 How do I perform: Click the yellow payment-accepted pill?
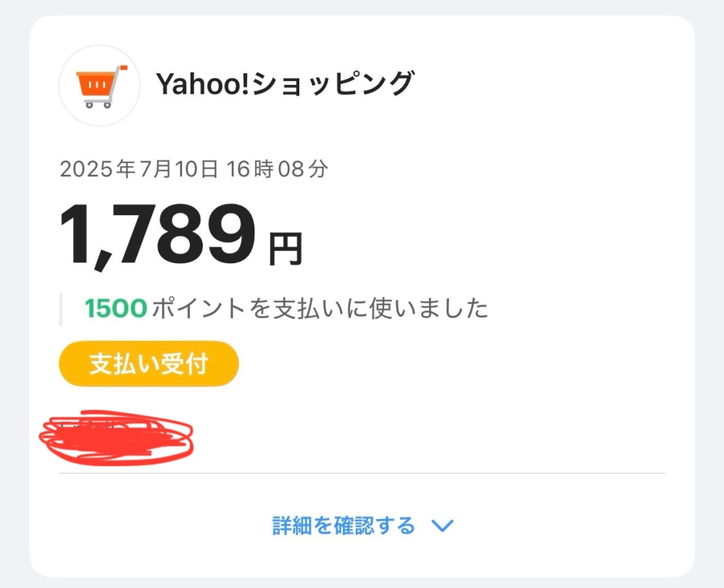coord(149,364)
